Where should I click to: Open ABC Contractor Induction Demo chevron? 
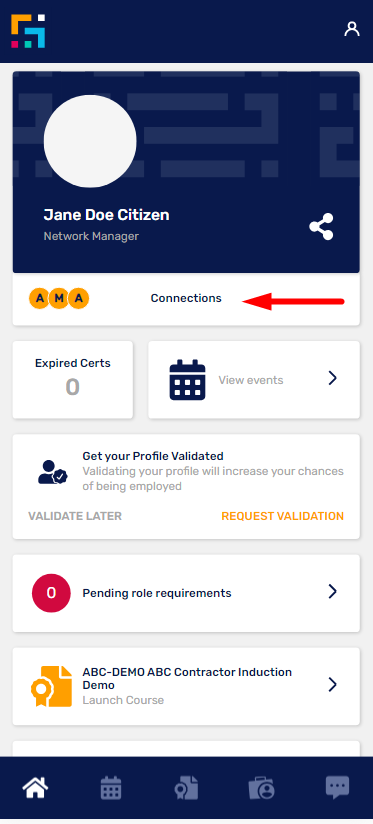333,684
